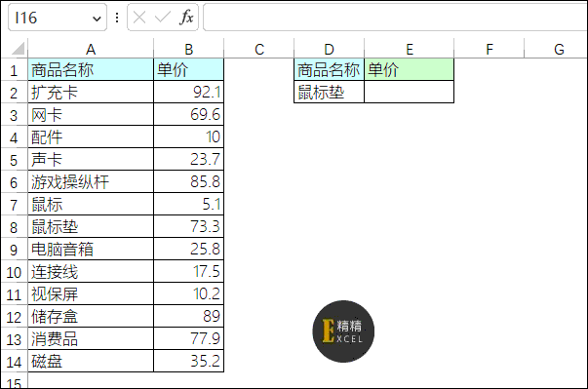The image size is (588, 389).
Task: Click price cell 23.7
Action: (x=188, y=160)
